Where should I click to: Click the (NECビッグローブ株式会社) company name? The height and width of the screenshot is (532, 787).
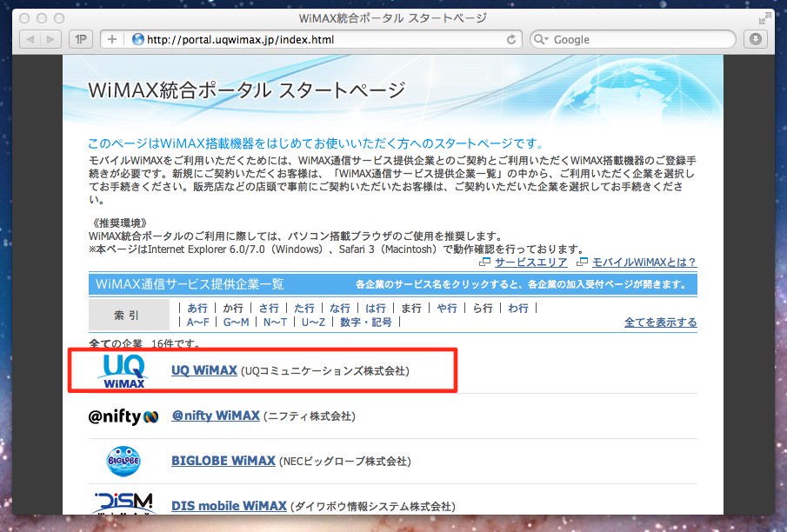(x=345, y=462)
